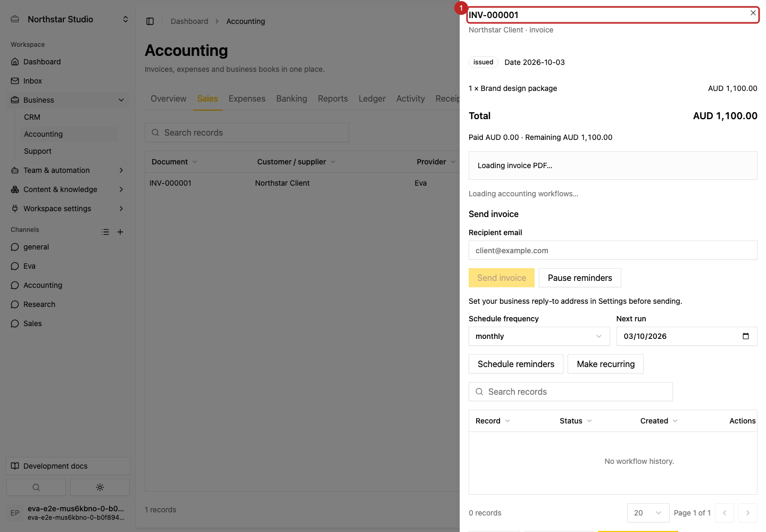Toggle the light theme sun icon

[x=100, y=487]
